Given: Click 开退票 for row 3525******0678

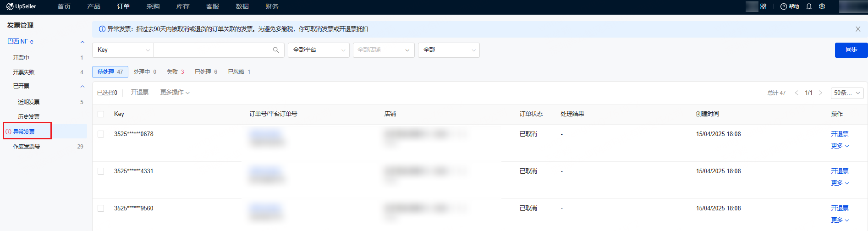Looking at the screenshot, I should pos(840,134).
